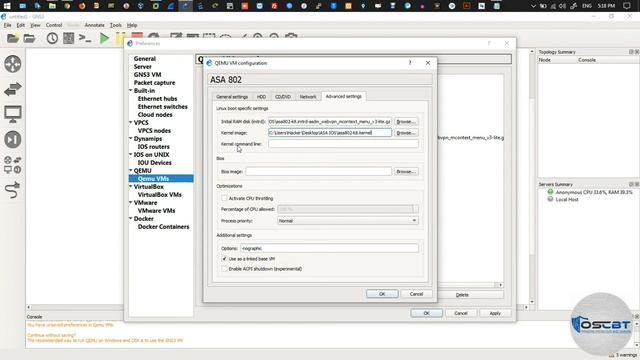The image size is (640, 360).
Task: Switch to the HDD tab
Action: pyautogui.click(x=261, y=97)
